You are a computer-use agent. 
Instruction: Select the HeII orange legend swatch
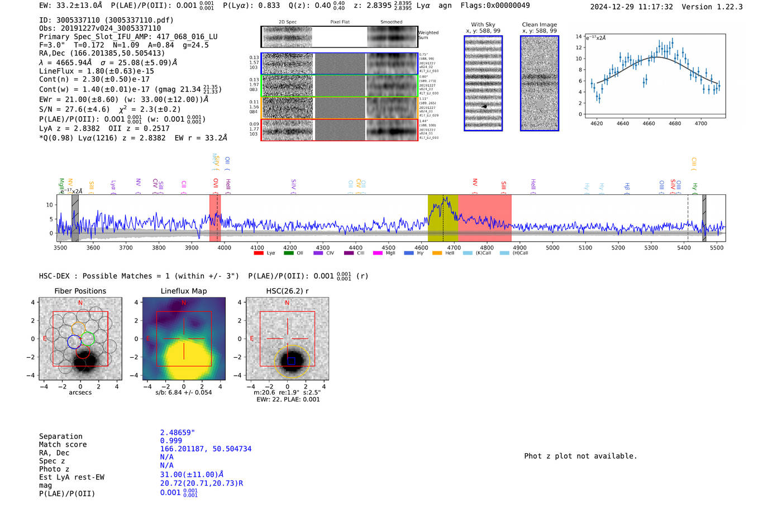click(437, 253)
